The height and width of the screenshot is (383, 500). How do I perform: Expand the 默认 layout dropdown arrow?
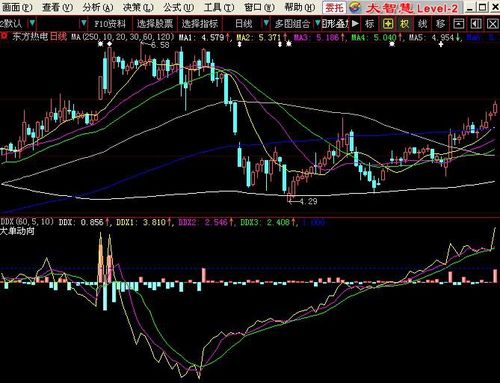pos(32,23)
